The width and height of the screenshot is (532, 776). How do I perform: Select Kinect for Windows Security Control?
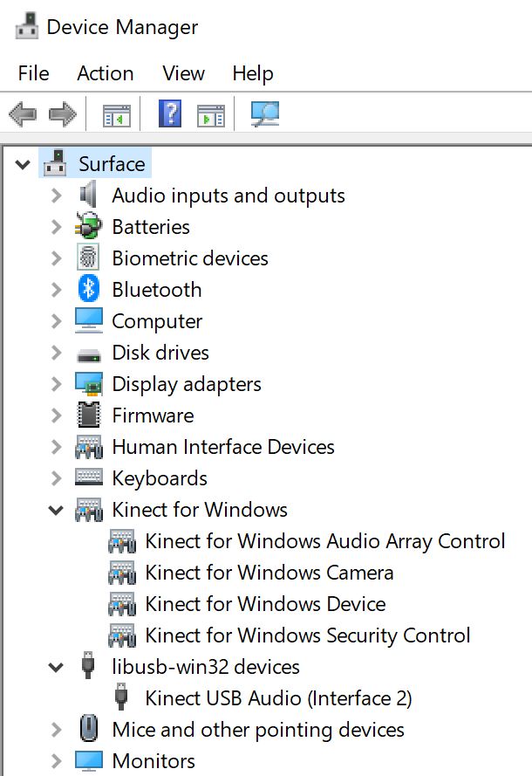[x=307, y=635]
